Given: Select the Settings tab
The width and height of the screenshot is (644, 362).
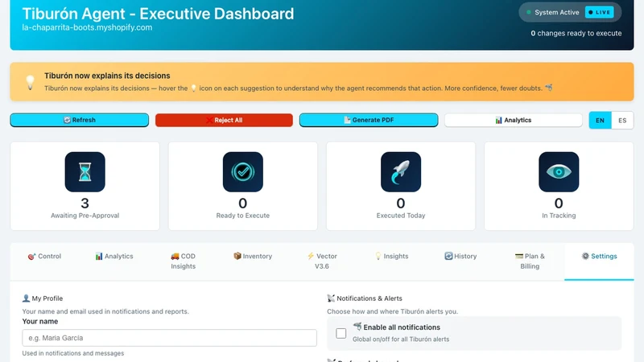Looking at the screenshot, I should click(599, 261).
